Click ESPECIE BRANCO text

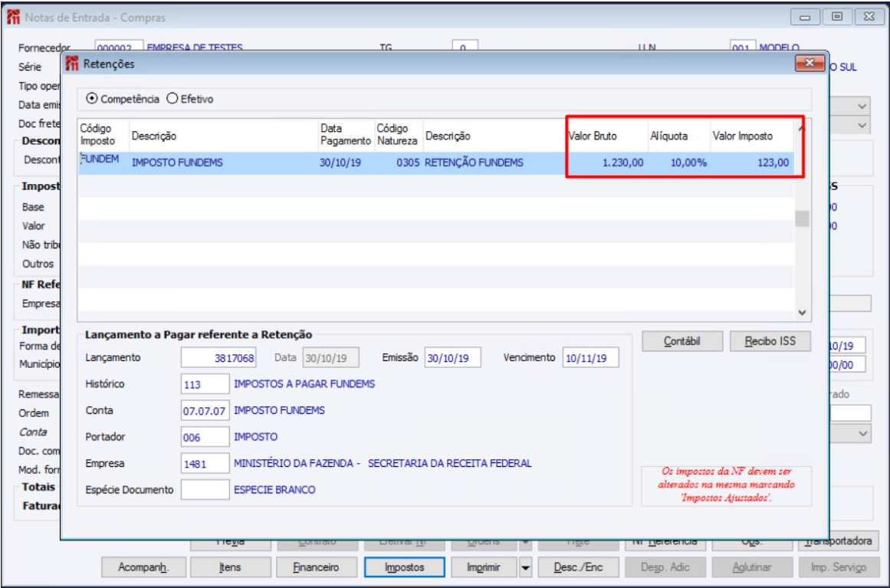click(x=274, y=490)
